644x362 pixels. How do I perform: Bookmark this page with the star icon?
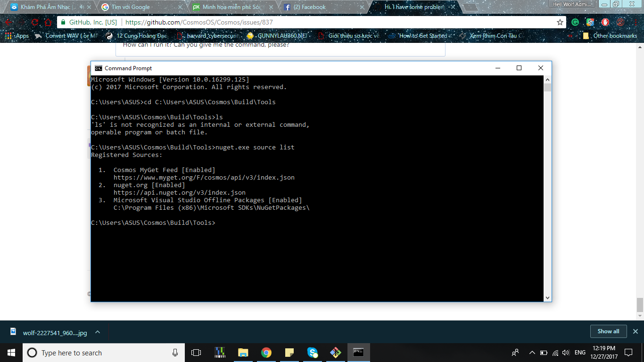[560, 22]
